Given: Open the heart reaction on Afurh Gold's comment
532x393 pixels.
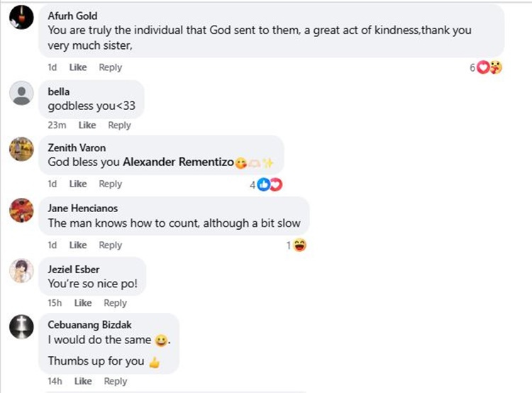Looking at the screenshot, I should 483,67.
